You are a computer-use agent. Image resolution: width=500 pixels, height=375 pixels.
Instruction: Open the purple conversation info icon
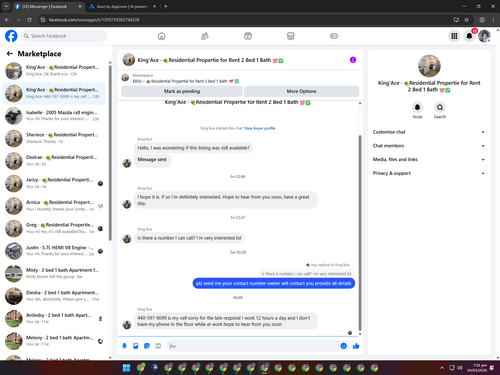(x=353, y=60)
